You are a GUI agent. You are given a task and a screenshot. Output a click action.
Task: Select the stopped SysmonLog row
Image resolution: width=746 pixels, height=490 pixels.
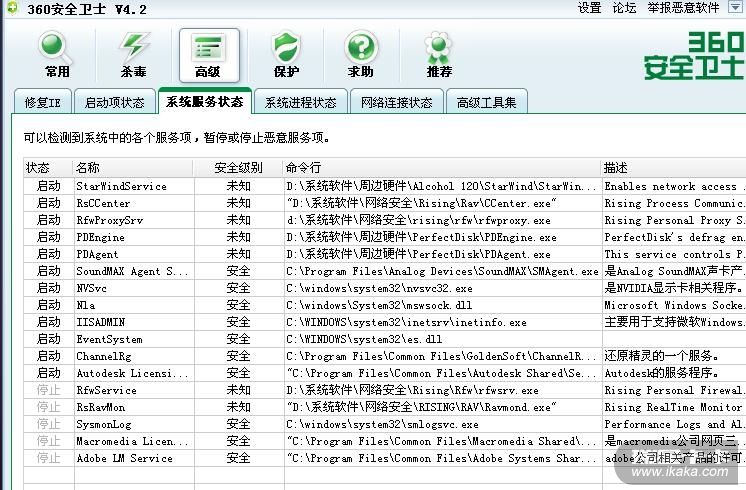384,424
